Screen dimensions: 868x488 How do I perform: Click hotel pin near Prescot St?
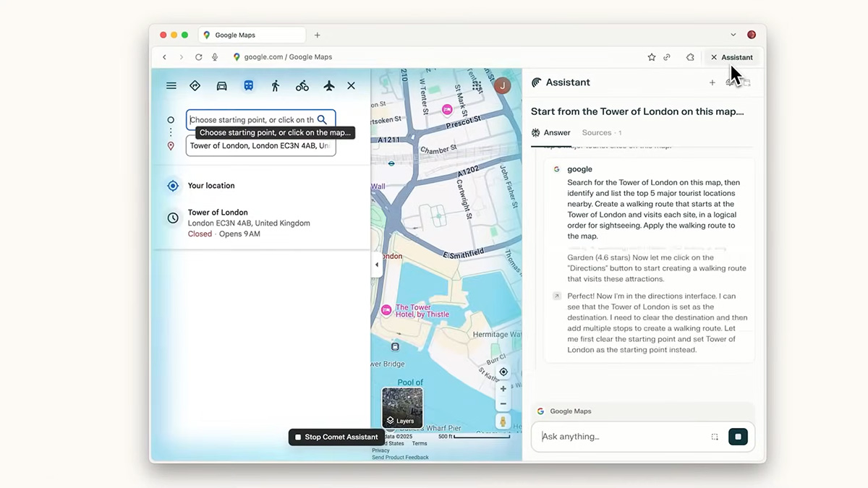point(447,110)
